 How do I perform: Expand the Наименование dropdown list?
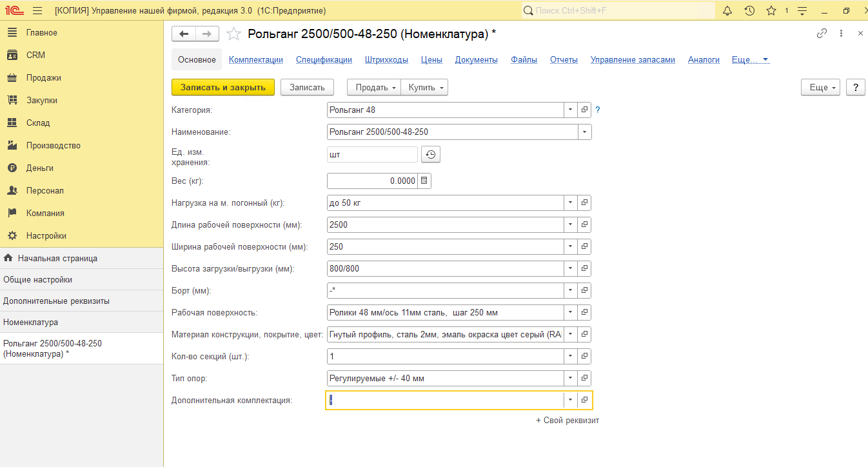(x=584, y=132)
